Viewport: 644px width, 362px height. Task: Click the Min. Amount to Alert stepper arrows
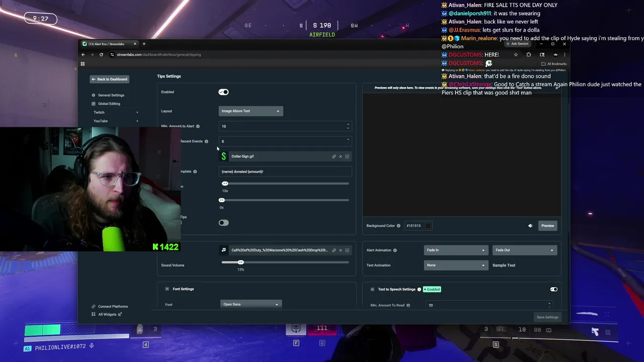click(x=348, y=126)
